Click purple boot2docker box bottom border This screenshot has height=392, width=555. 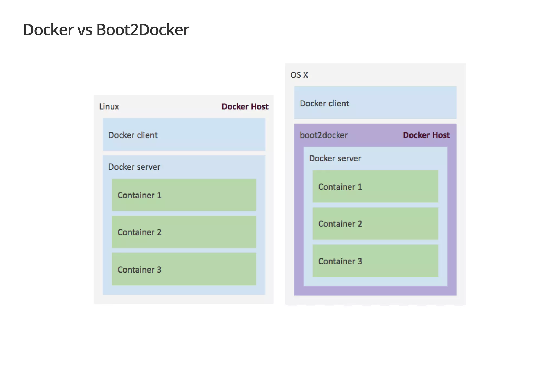[x=375, y=291]
